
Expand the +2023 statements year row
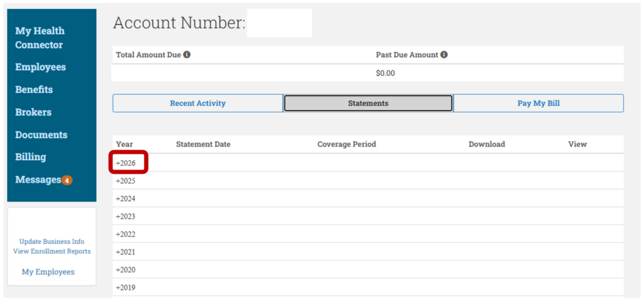[x=125, y=216]
